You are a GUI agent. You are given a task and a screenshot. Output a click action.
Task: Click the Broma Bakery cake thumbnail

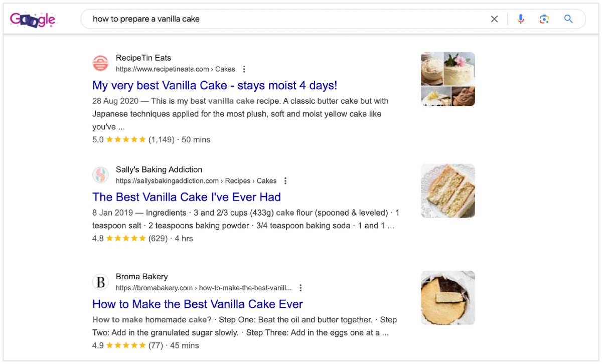click(448, 298)
